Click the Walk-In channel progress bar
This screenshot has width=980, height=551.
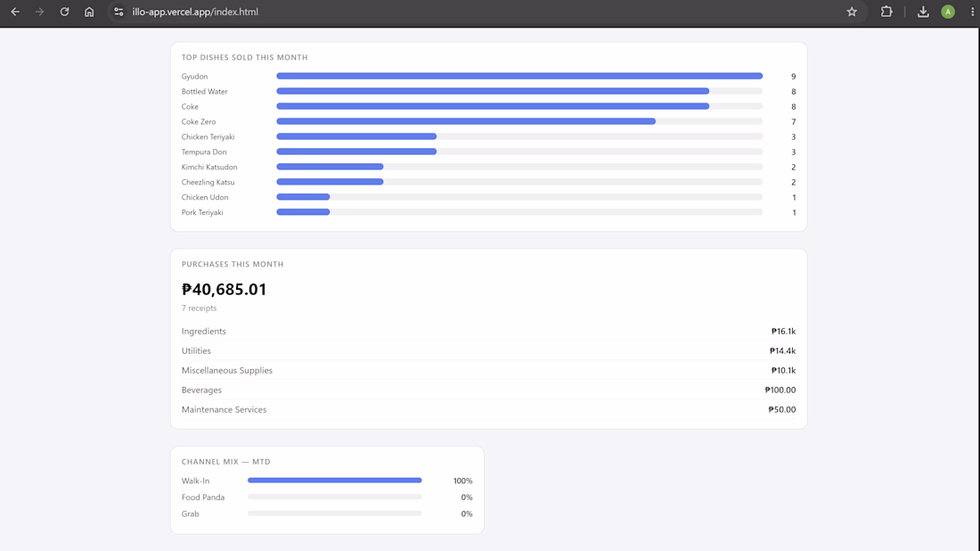point(334,481)
